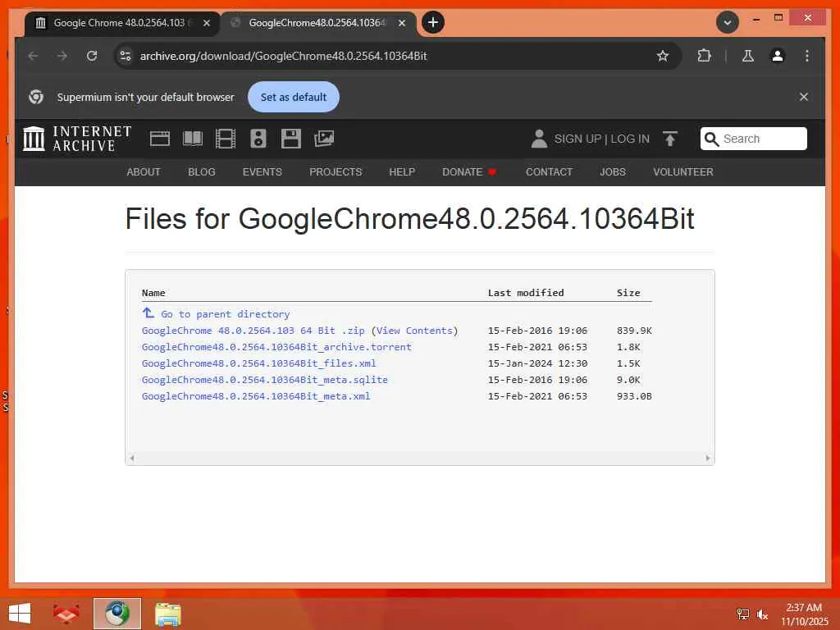The image size is (840, 630).
Task: Open the _meta.sqlite file link
Action: click(265, 380)
